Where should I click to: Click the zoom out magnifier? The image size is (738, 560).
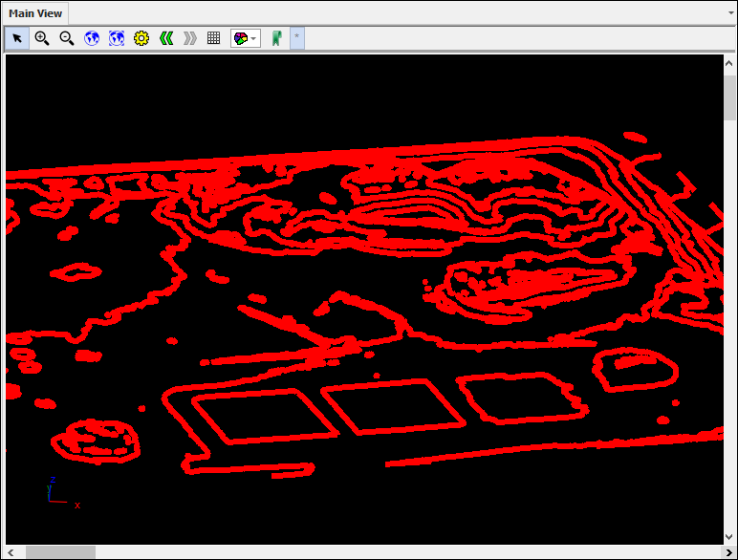(x=67, y=38)
